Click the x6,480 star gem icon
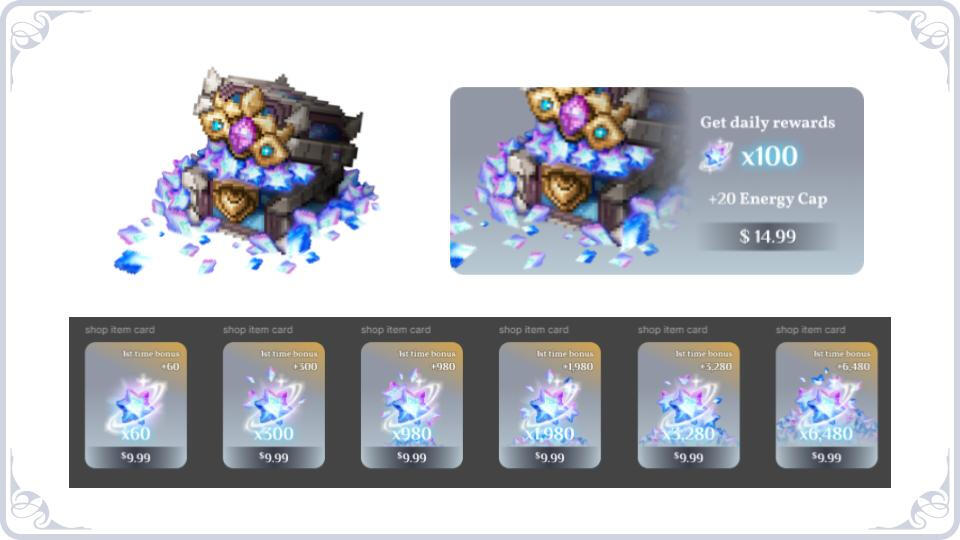This screenshot has height=540, width=960. click(x=826, y=404)
